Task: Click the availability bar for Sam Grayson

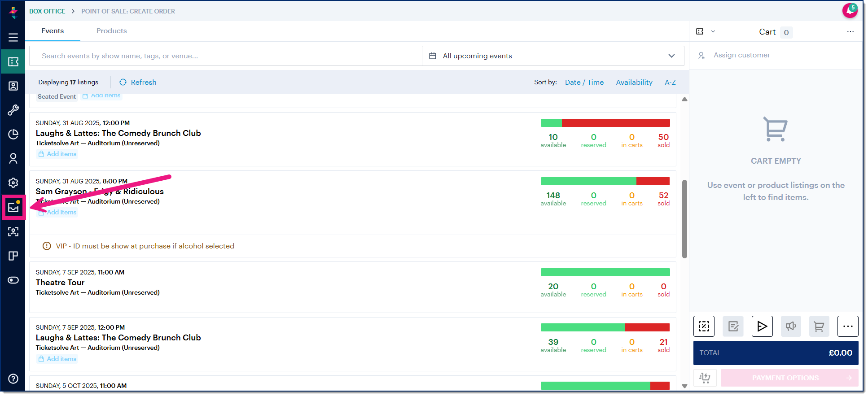Action: coord(605,181)
